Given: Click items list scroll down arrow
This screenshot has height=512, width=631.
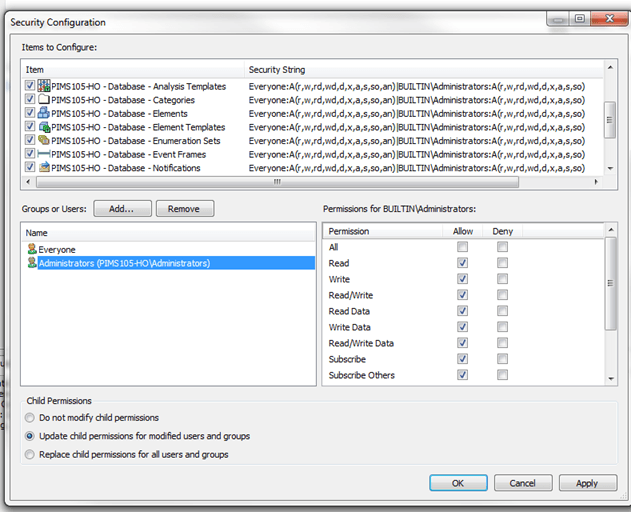Looking at the screenshot, I should tap(610, 168).
